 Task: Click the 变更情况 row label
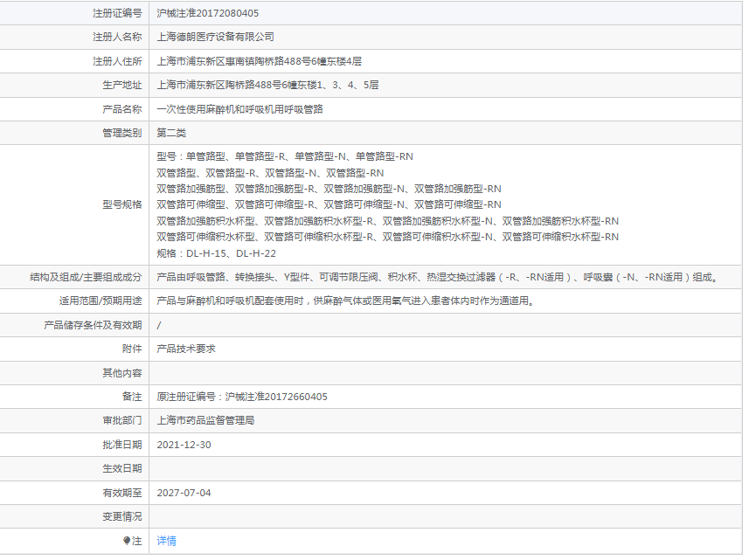coord(121,516)
